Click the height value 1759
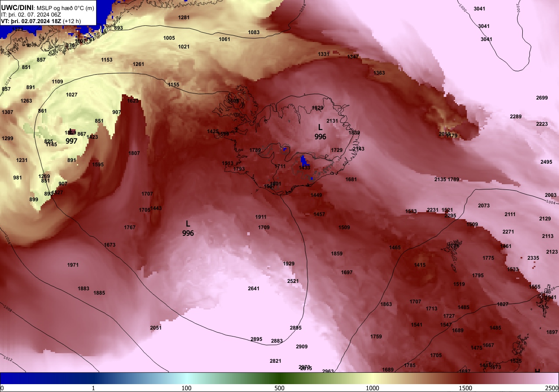The height and width of the screenshot is (392, 559). pos(376,337)
